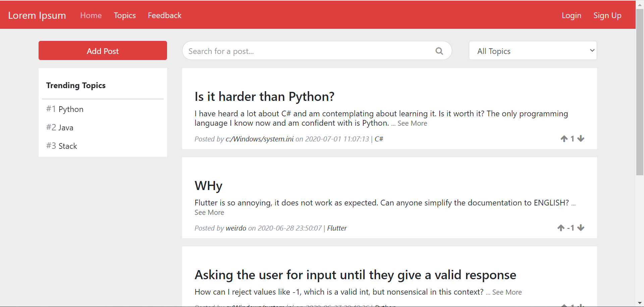This screenshot has width=644, height=307.
Task: Go to the Home nav item
Action: pyautogui.click(x=91, y=15)
